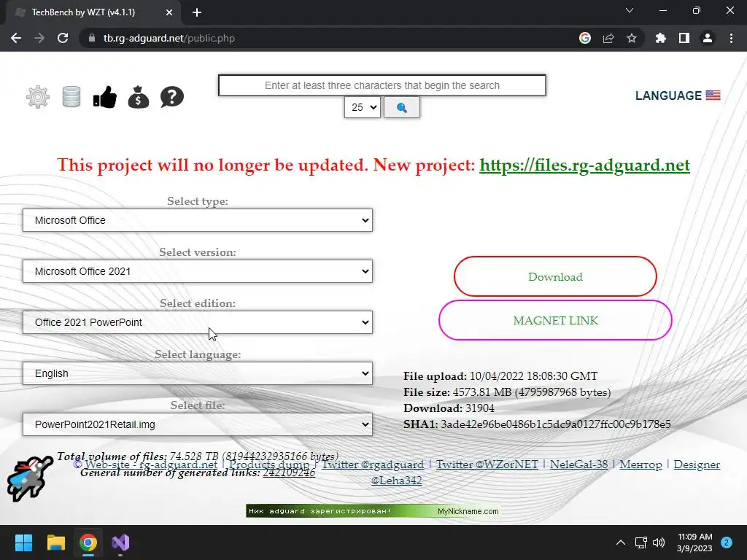
Task: Open the Select language dropdown
Action: click(x=198, y=373)
